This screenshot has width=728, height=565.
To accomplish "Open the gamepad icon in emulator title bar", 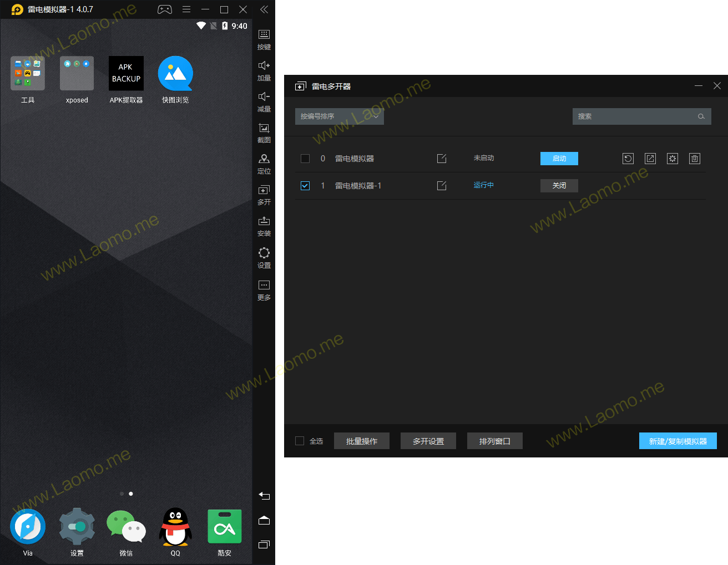I will (x=165, y=9).
